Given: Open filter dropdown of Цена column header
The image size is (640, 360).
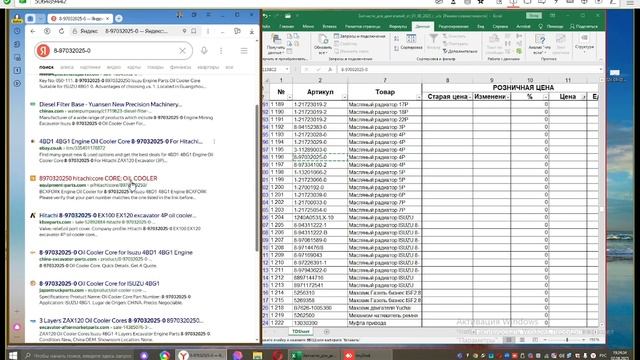Looking at the screenshot, I should tap(583, 97).
